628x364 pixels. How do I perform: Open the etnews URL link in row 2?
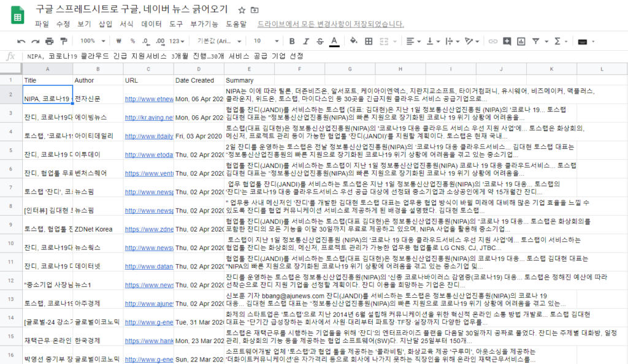tap(149, 99)
